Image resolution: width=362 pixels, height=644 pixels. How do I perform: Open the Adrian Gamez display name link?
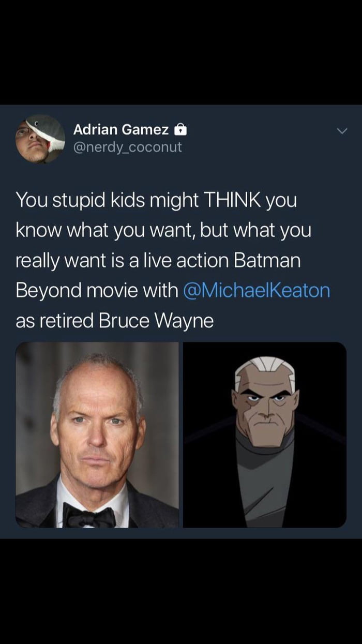(x=121, y=130)
